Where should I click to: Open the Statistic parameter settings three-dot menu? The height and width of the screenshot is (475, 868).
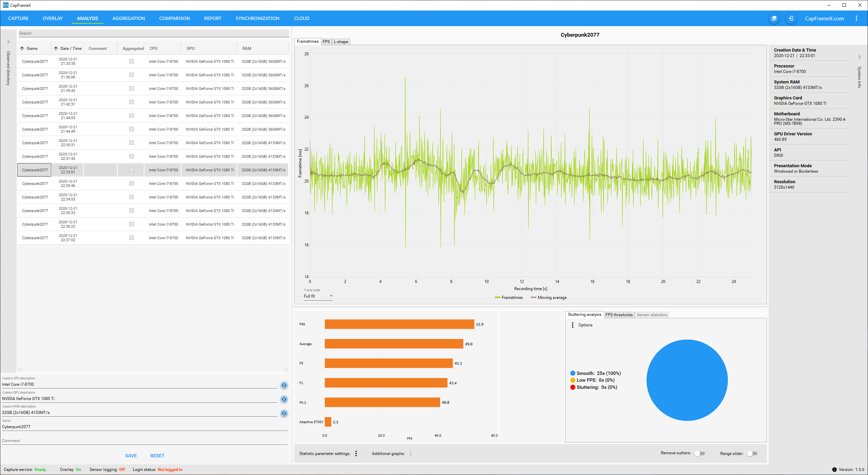point(356,454)
